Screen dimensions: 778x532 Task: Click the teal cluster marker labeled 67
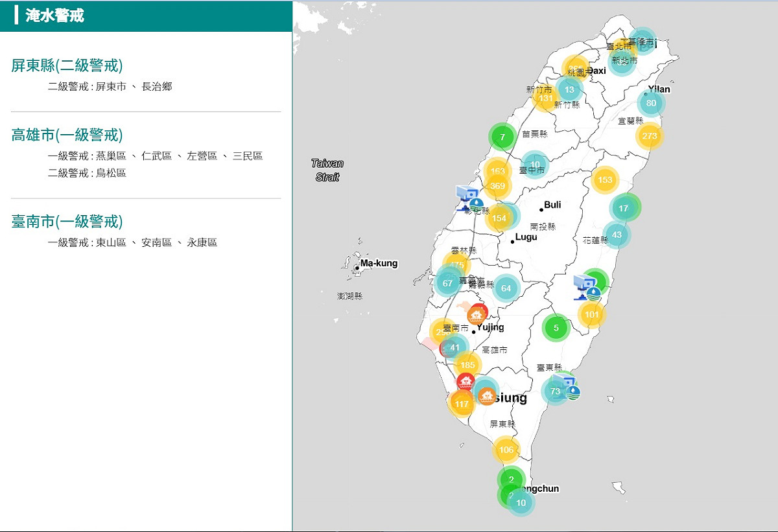tap(447, 283)
